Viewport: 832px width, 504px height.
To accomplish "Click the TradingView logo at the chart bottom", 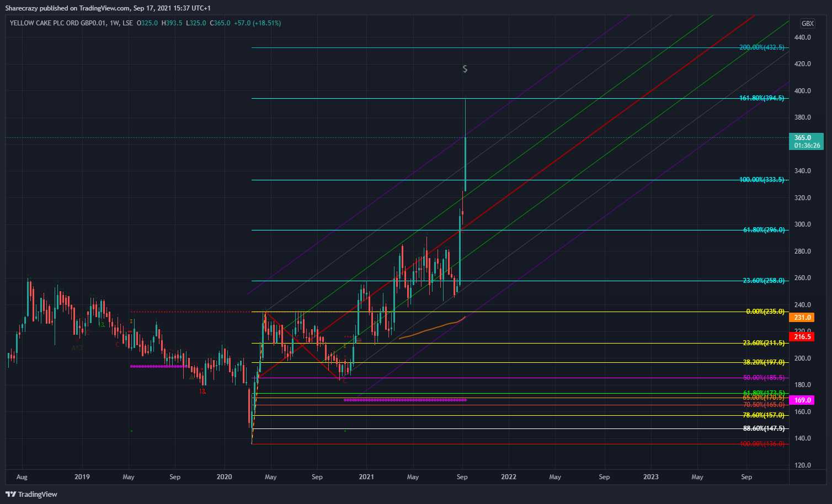I will pyautogui.click(x=31, y=494).
